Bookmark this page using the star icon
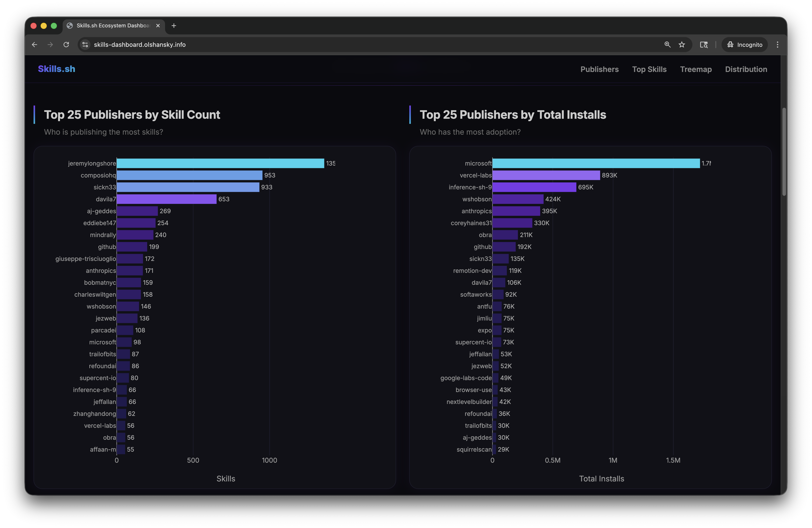 click(x=682, y=44)
